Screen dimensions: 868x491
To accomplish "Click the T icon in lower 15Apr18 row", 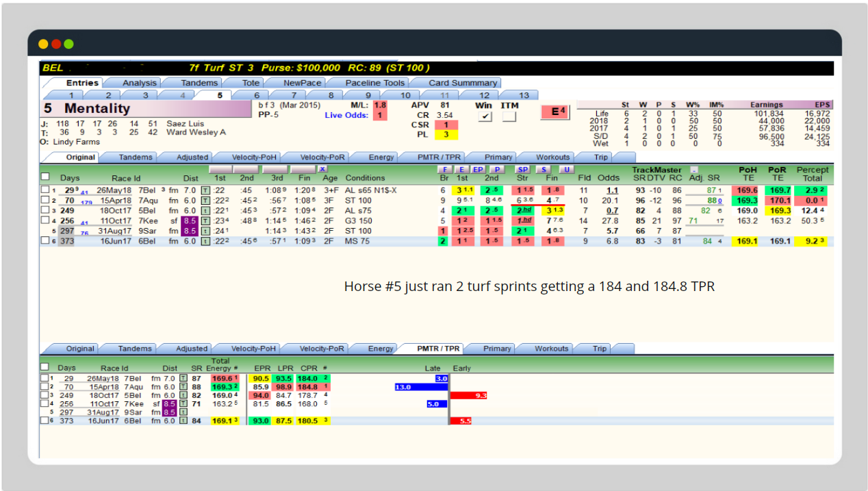I will coord(183,387).
